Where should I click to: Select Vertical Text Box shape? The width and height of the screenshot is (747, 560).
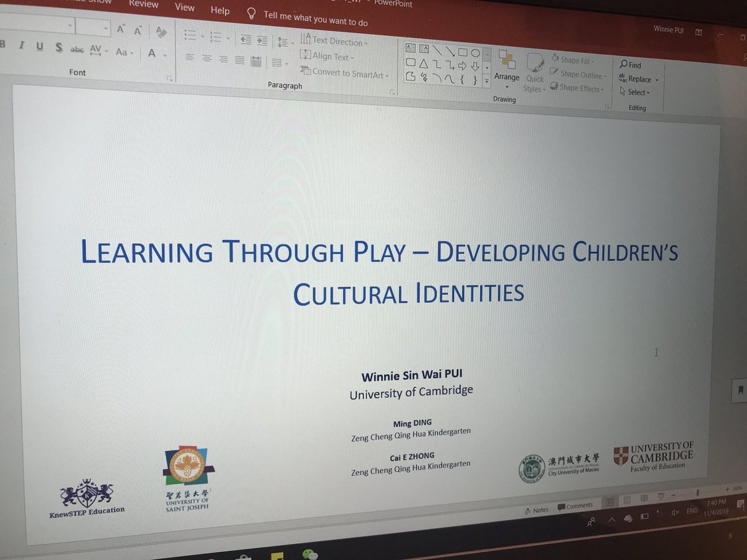point(424,49)
